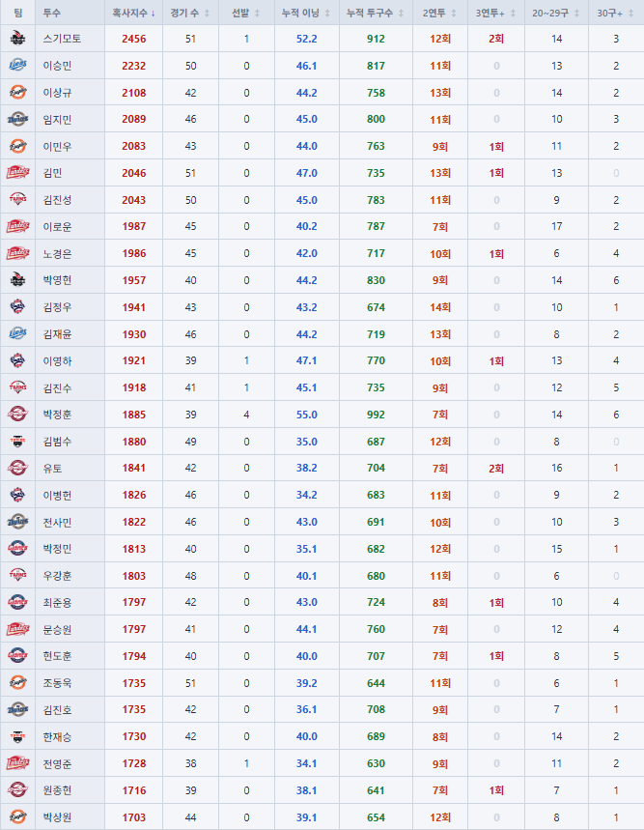Click the pitch count value 992
The width and height of the screenshot is (644, 830).
pyautogui.click(x=376, y=415)
